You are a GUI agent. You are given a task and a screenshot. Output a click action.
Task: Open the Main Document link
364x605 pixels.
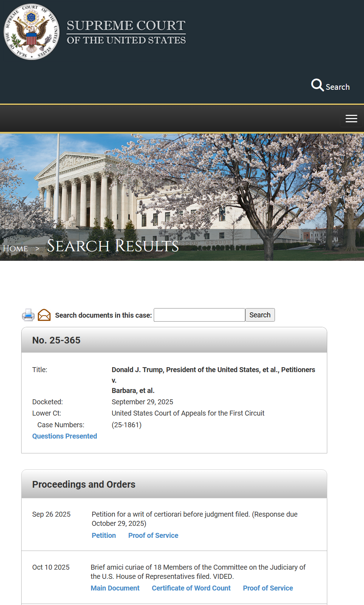click(x=115, y=588)
